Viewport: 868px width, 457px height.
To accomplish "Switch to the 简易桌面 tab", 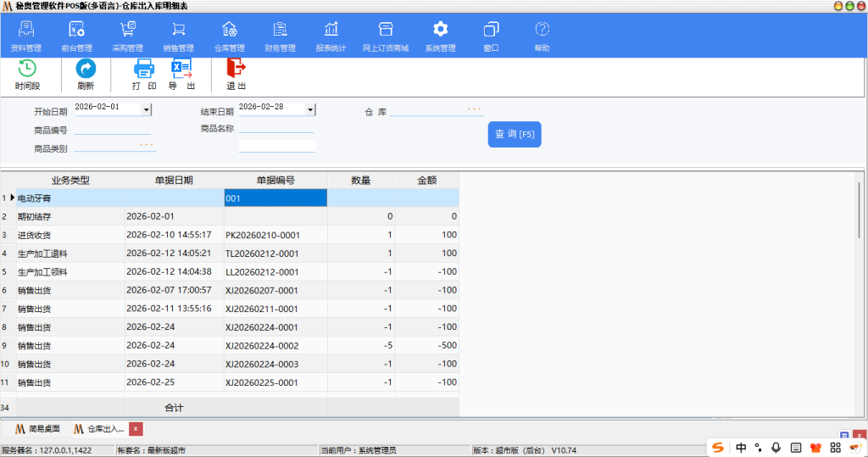I will coord(36,429).
